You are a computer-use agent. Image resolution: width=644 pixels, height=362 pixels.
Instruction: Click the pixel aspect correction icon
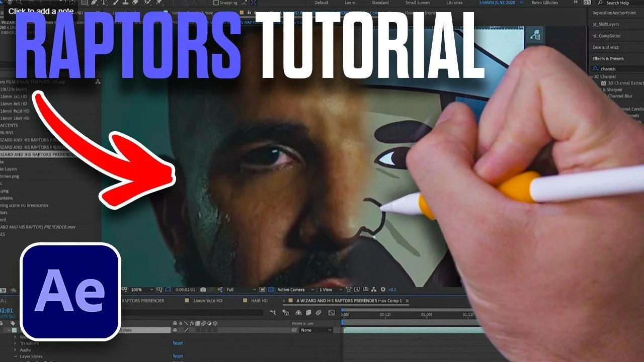click(x=349, y=290)
